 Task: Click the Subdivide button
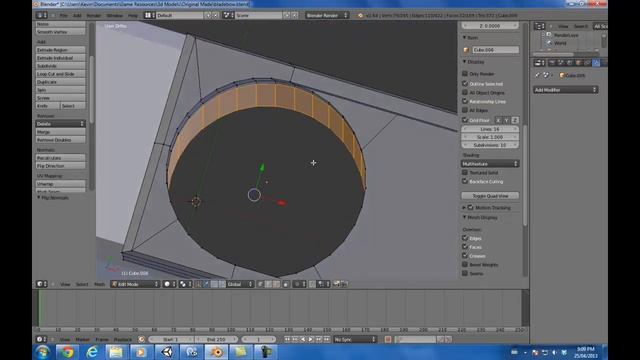(x=60, y=66)
